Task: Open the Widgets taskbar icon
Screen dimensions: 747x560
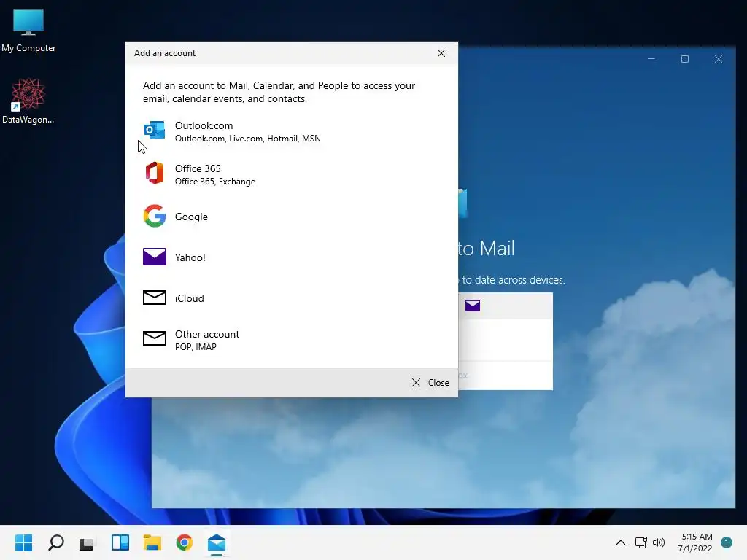Action: [120, 542]
